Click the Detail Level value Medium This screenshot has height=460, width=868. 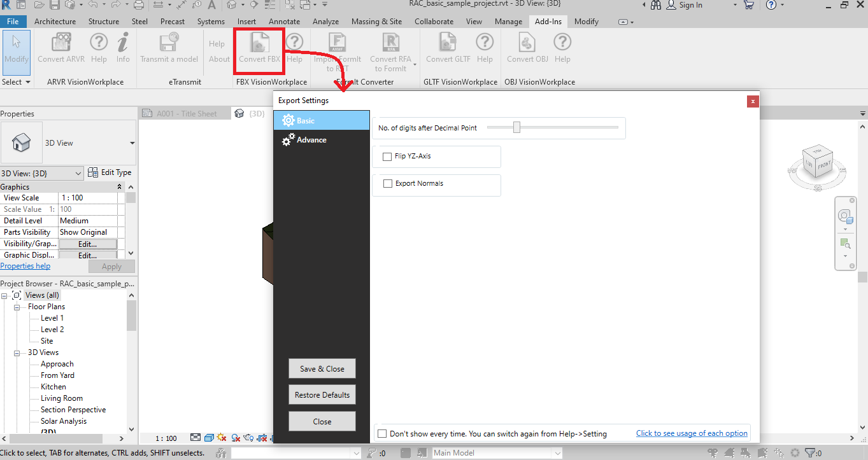88,221
